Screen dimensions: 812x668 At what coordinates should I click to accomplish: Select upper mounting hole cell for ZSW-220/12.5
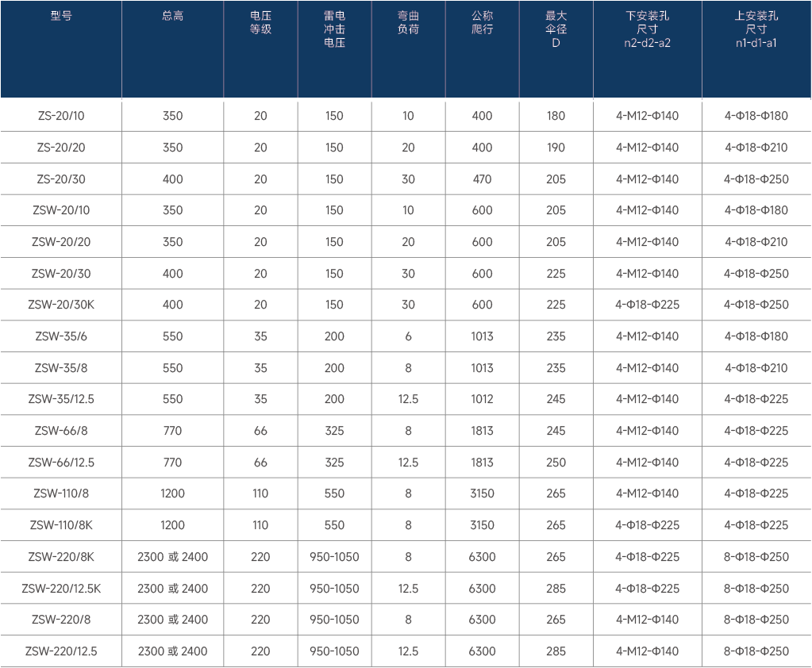(756, 651)
